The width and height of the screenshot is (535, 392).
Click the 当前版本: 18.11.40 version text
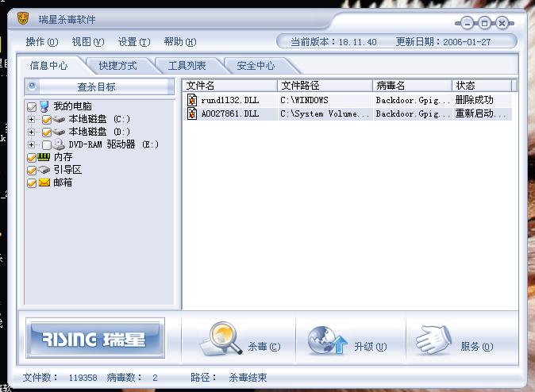tap(333, 42)
